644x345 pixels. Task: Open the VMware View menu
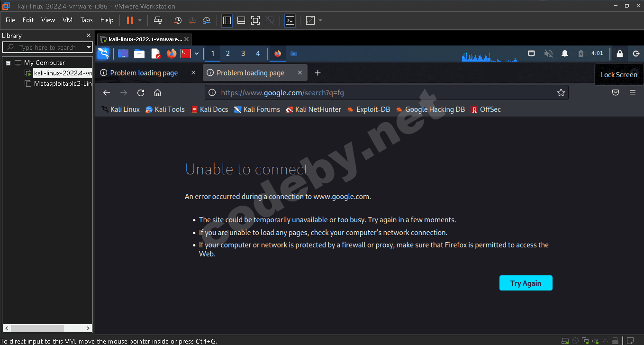(48, 20)
